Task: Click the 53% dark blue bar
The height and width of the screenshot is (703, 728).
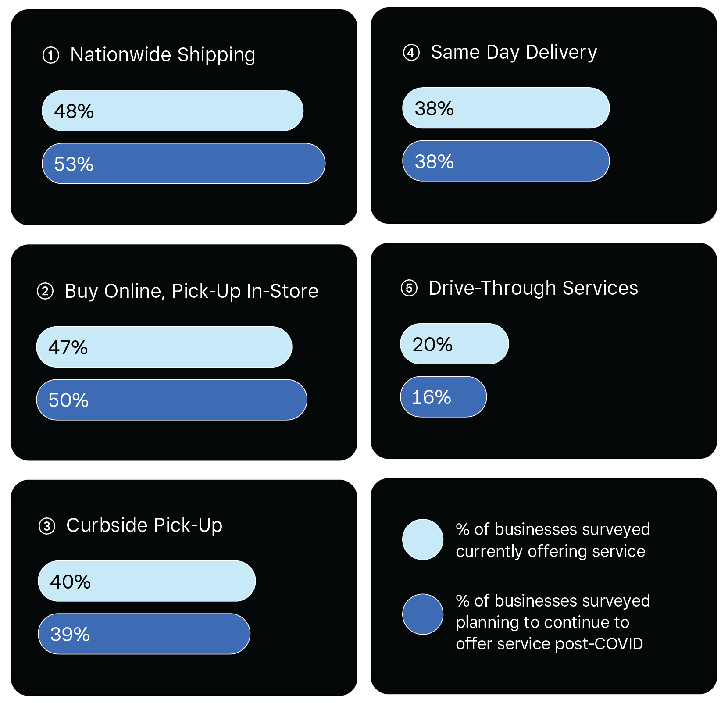Action: point(184,164)
